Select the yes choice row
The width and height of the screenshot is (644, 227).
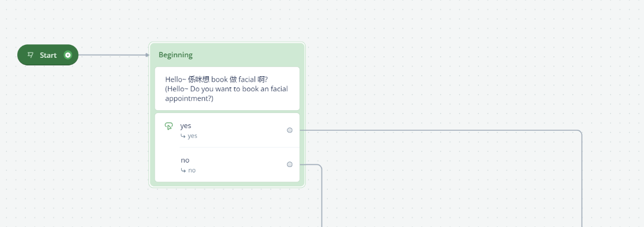(x=227, y=130)
